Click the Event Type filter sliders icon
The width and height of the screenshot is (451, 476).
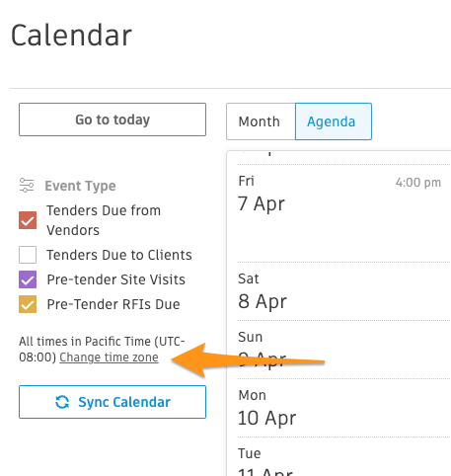tap(27, 185)
